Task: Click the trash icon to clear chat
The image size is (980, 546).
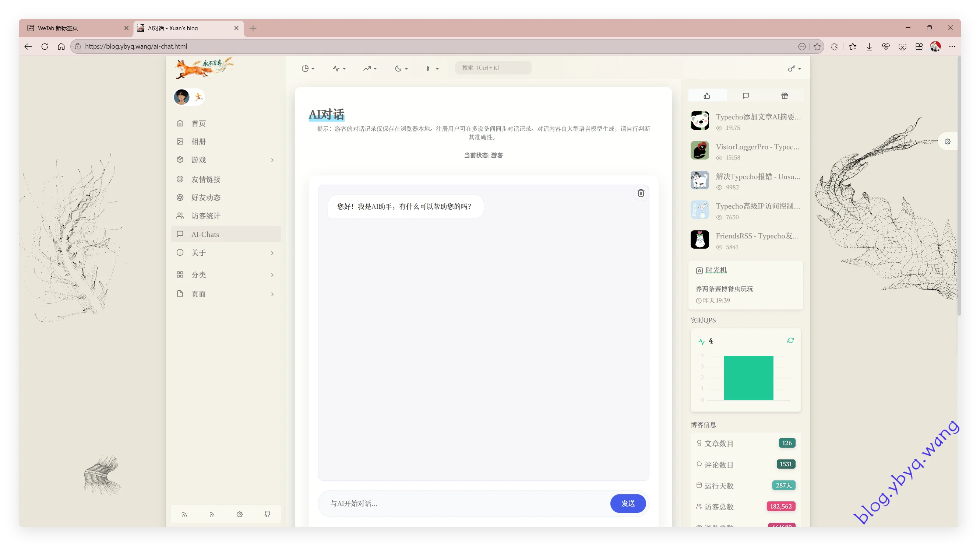Action: 641,193
